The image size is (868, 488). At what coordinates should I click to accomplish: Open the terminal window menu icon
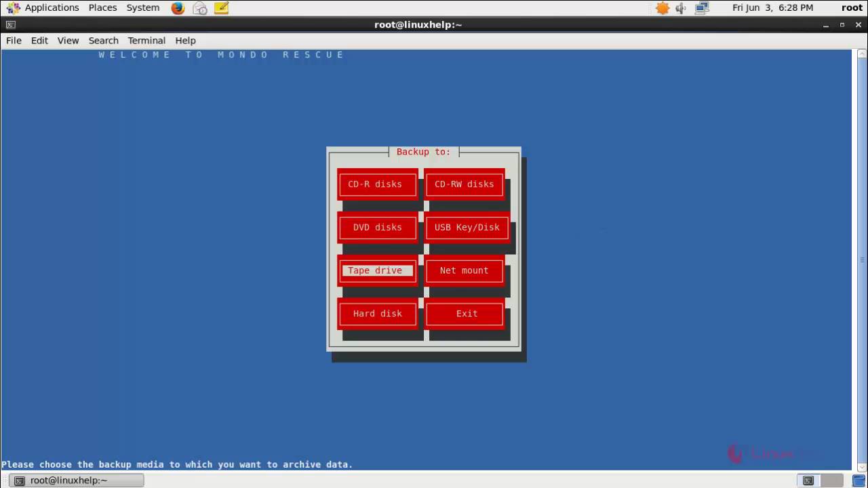(10, 25)
